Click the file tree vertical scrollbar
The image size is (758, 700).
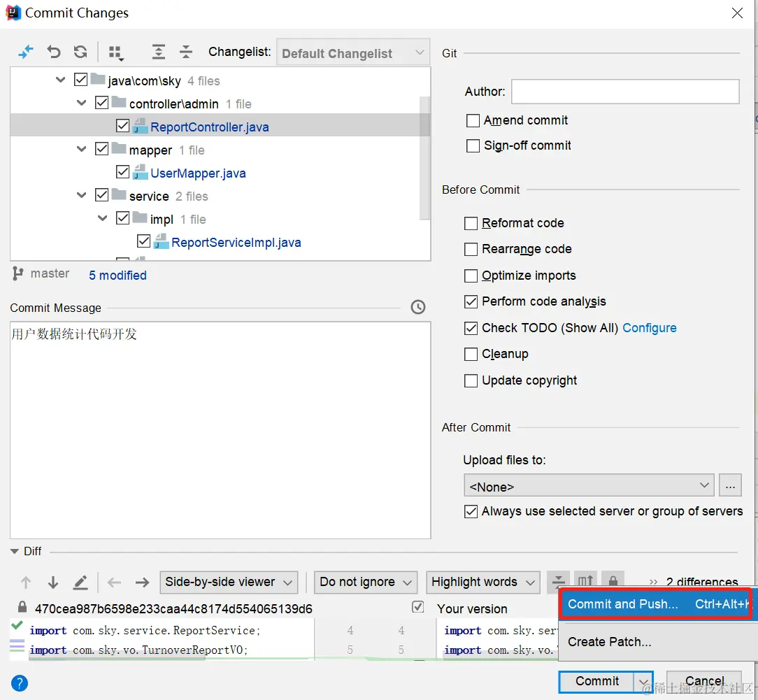tap(424, 158)
